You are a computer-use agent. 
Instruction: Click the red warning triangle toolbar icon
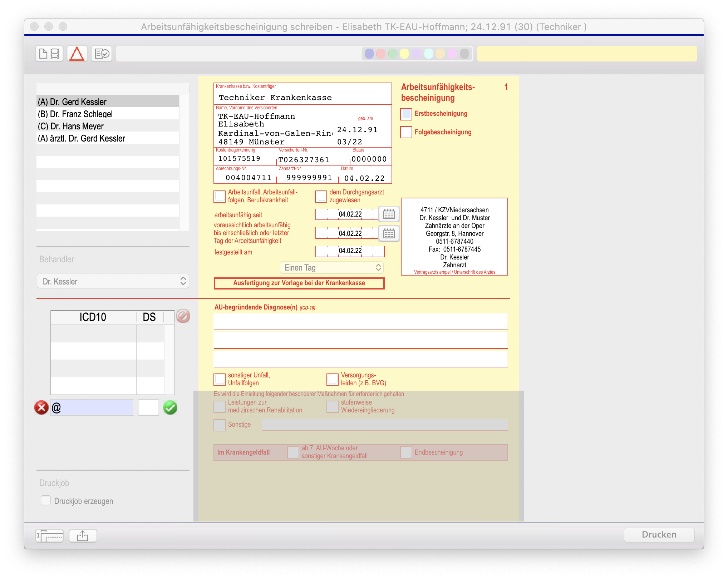(x=77, y=54)
